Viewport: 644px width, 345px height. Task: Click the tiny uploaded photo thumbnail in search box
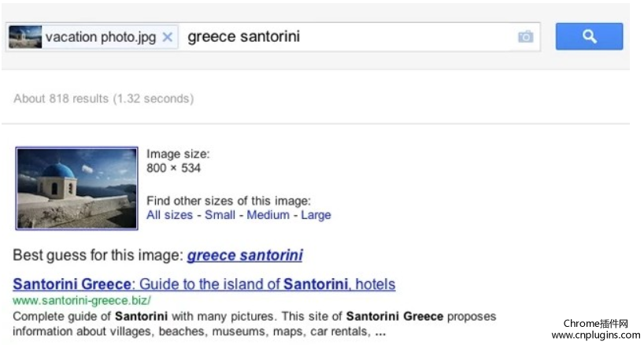[x=25, y=37]
